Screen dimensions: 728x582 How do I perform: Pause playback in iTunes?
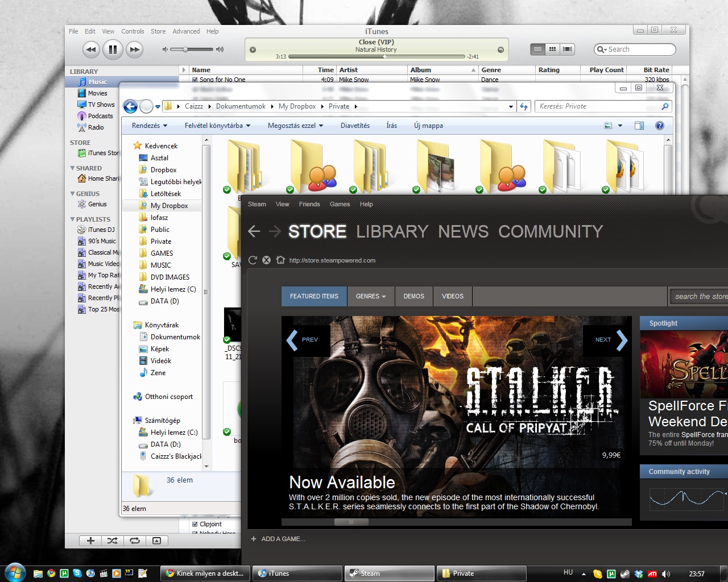pos(113,49)
